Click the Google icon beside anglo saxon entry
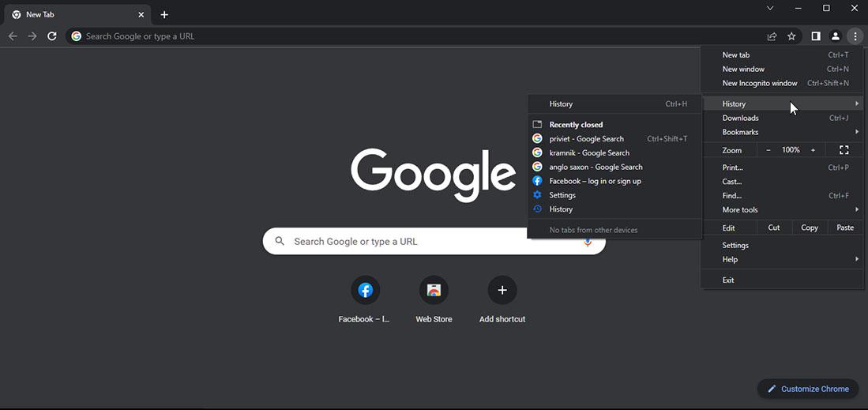Viewport: 868px width, 410px height. [537, 167]
